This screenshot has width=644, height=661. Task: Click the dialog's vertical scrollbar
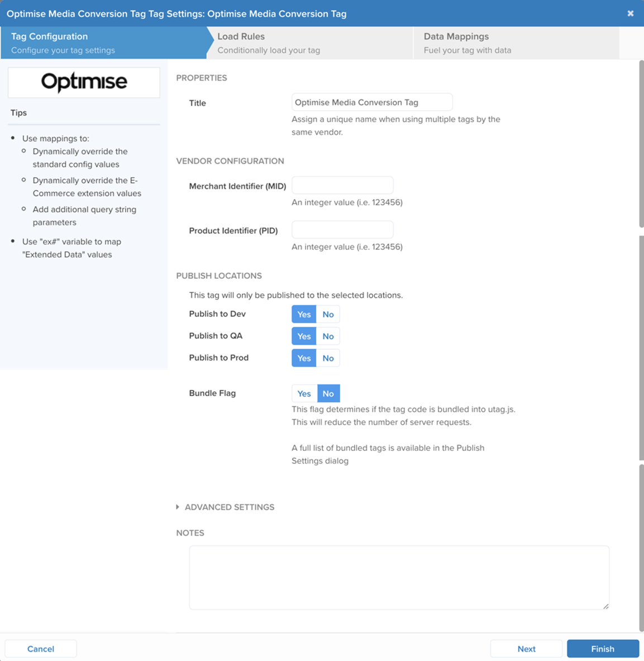click(x=641, y=346)
